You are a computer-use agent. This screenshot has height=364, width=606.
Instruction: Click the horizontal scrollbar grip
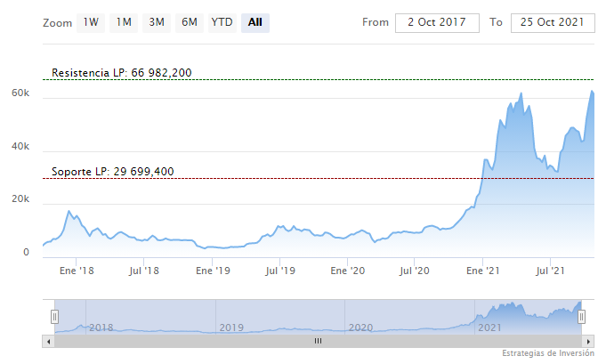click(x=318, y=341)
